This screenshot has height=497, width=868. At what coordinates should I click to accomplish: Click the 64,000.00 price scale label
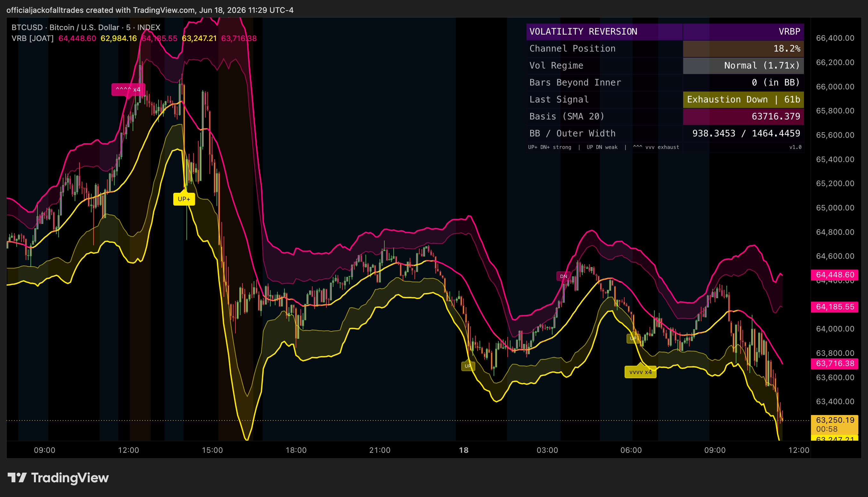(835, 329)
